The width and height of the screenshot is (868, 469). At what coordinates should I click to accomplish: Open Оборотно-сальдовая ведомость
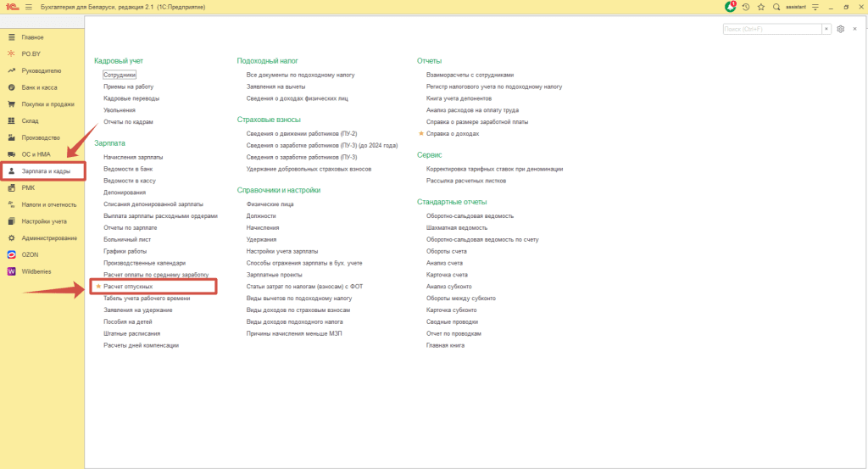point(470,216)
